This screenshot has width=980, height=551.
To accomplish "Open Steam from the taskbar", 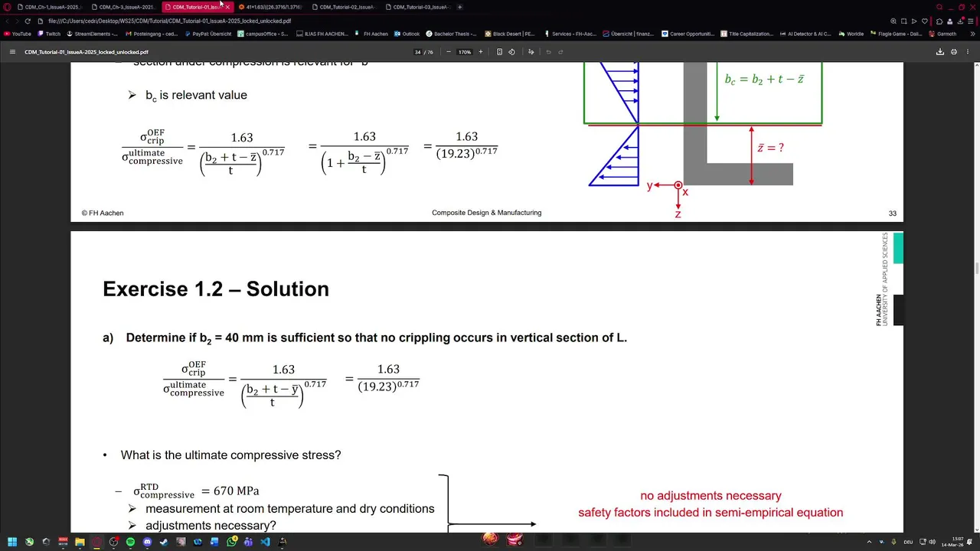I will coord(164,542).
